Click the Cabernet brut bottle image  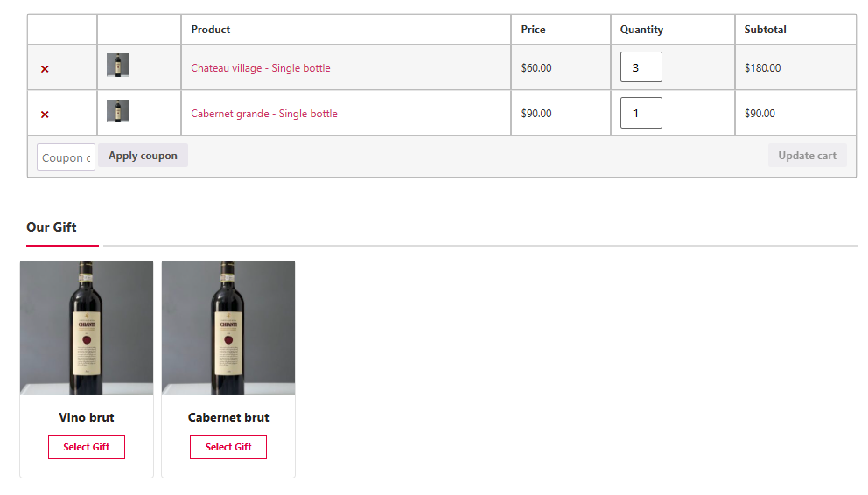228,329
